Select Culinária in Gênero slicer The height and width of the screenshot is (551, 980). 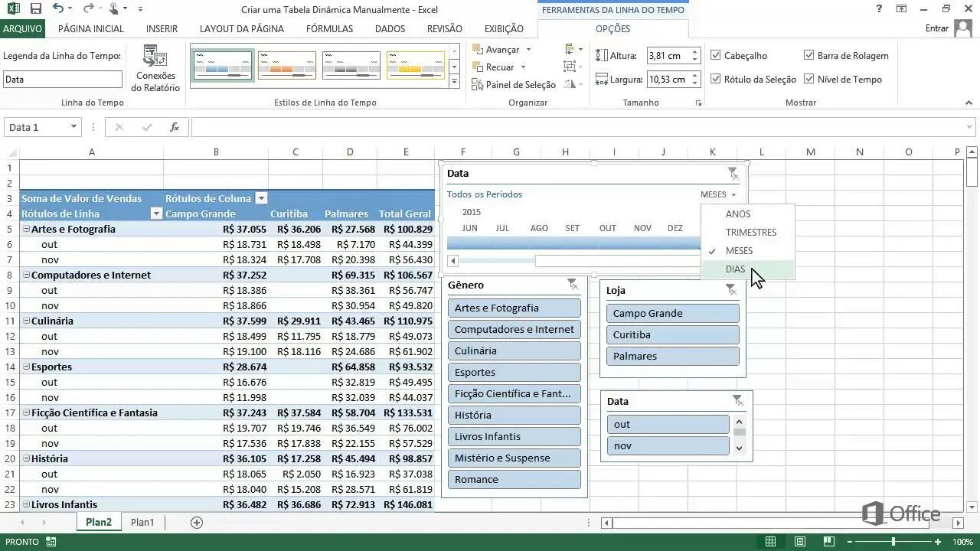514,350
